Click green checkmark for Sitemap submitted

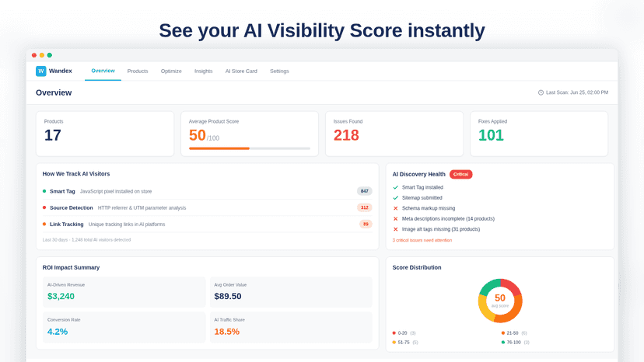coord(396,198)
